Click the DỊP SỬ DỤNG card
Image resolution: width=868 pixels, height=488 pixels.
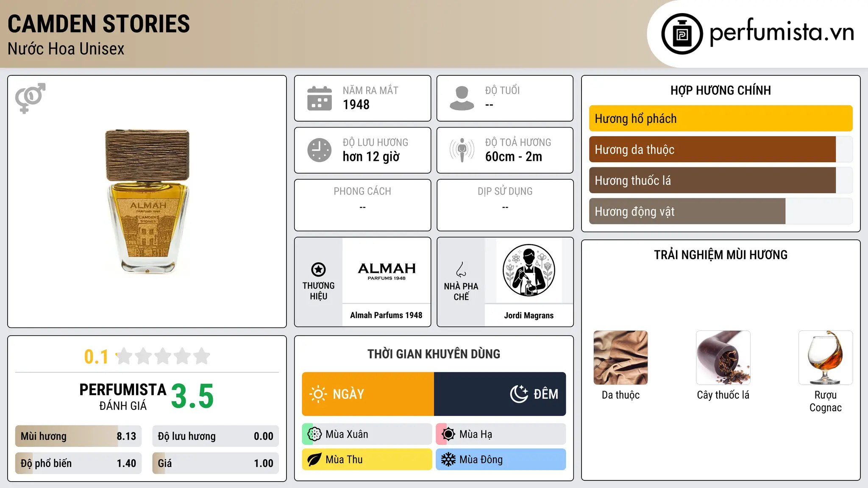[x=505, y=205]
